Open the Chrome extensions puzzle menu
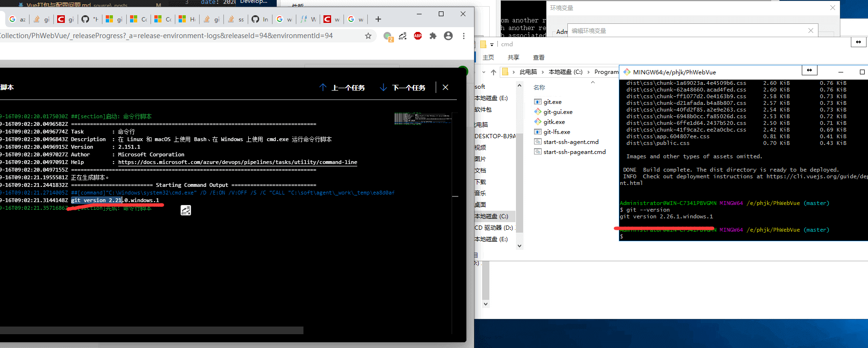This screenshot has height=348, width=868. [433, 36]
